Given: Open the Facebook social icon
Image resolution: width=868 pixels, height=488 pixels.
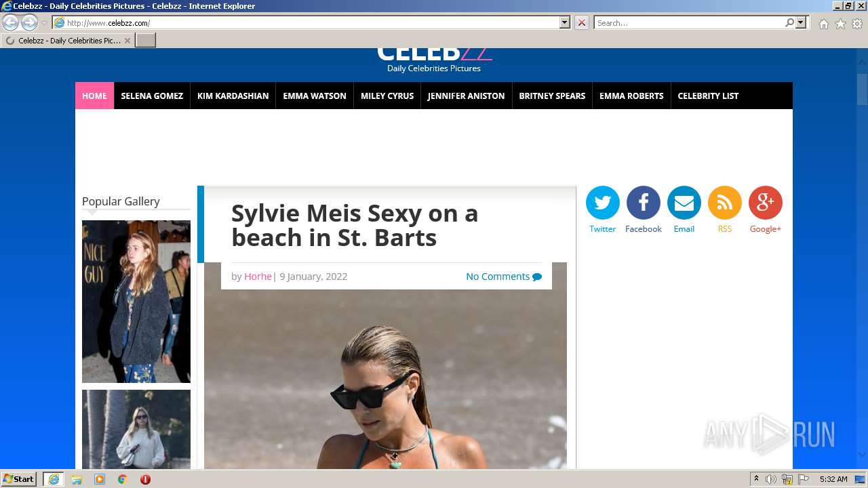Looking at the screenshot, I should (643, 203).
